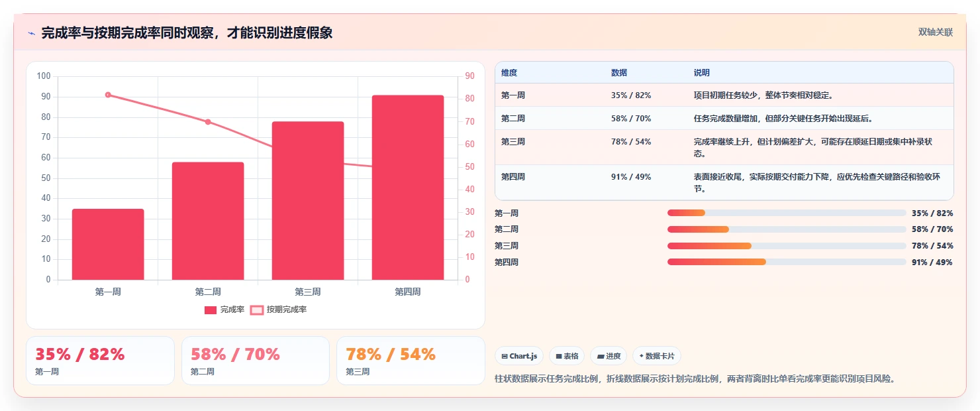This screenshot has width=980, height=411.
Task: Click the note starting 表面接近收尾
Action: [817, 182]
